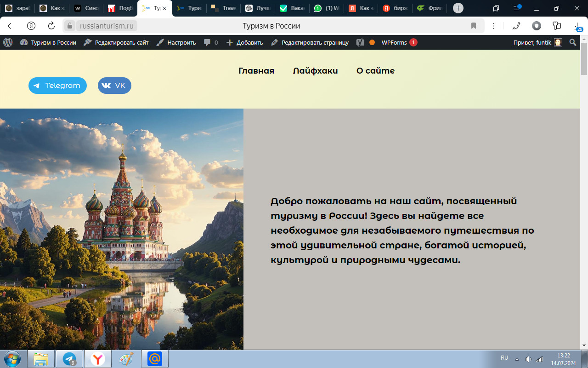Switch to the 'Подб' browser tab
Image resolution: width=588 pixels, height=368 pixels.
coord(120,8)
